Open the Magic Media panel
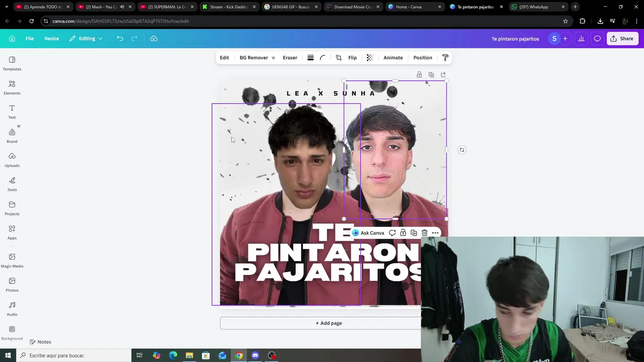 pos(12,260)
